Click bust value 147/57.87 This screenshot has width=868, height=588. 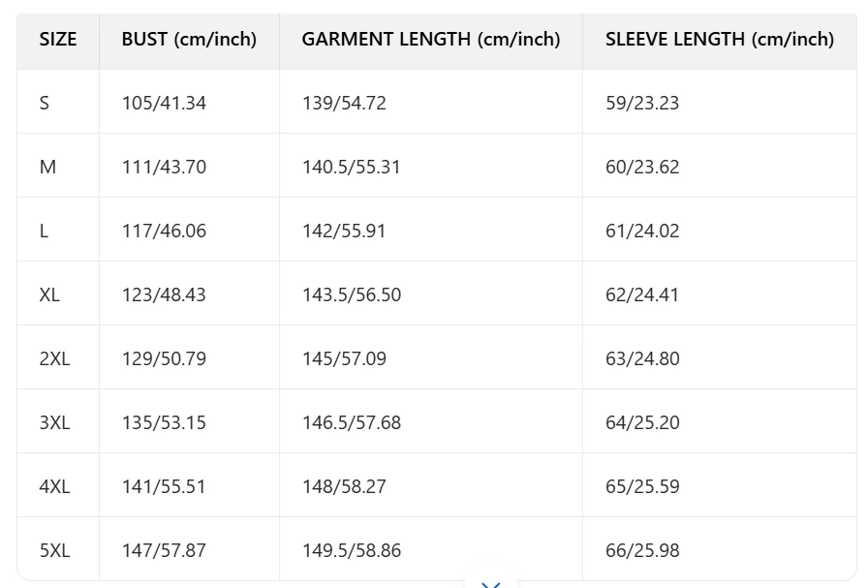click(164, 550)
